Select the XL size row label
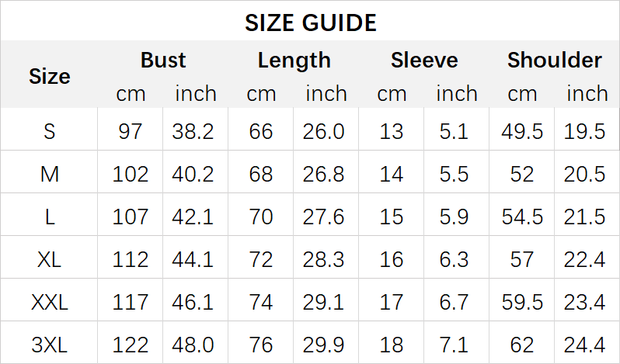The height and width of the screenshot is (364, 620). [x=50, y=259]
